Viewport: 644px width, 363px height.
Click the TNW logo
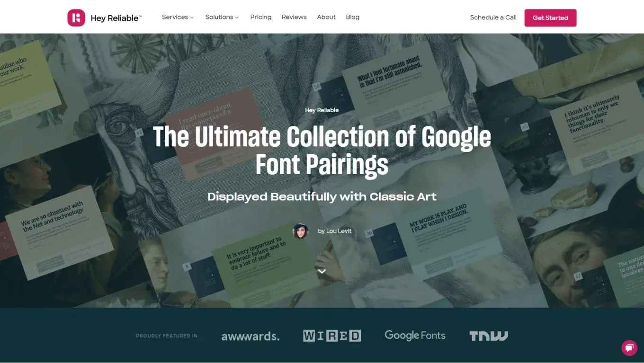click(489, 336)
